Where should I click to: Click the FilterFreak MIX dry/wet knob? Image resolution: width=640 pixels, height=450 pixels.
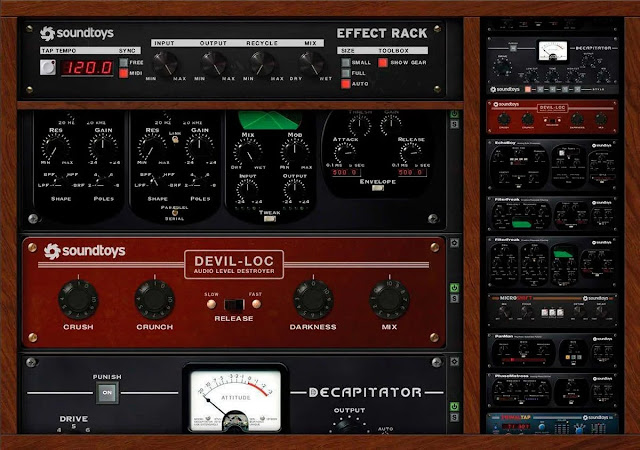point(248,153)
